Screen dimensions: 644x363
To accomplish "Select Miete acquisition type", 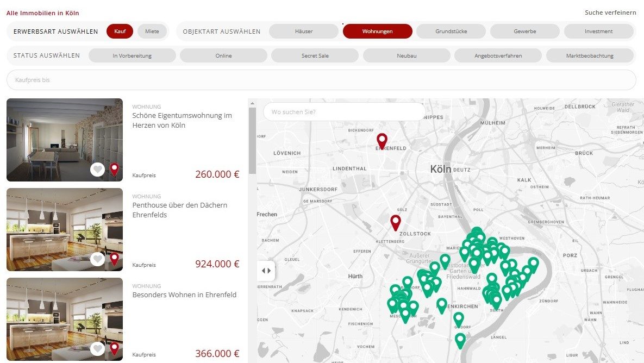I will coord(152,31).
